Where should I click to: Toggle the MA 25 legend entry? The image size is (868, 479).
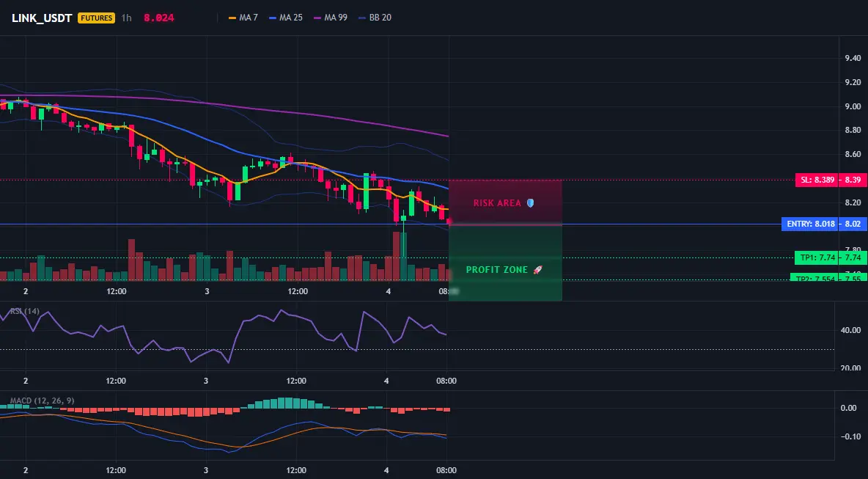coord(286,18)
